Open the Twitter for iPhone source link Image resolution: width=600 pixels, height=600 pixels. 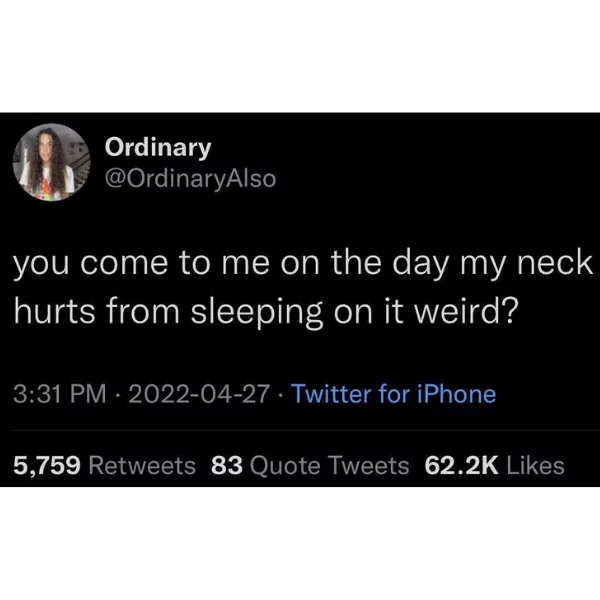point(394,394)
